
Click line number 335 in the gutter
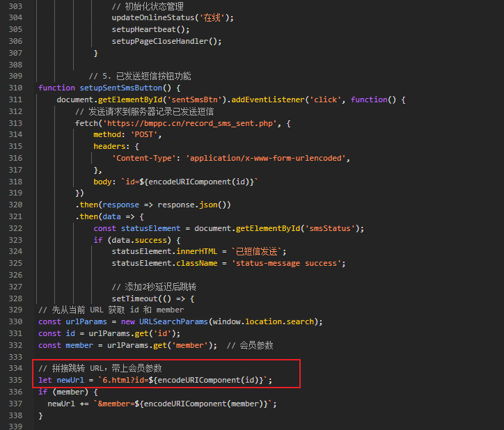click(15, 380)
